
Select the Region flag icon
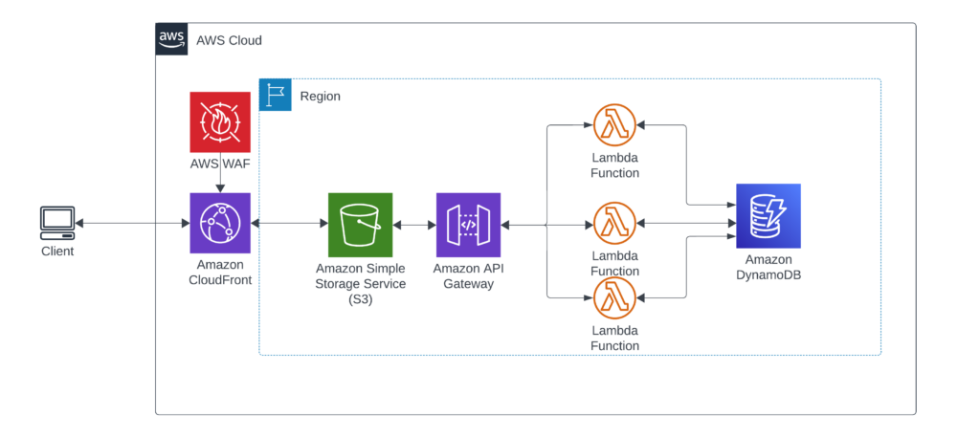point(275,95)
